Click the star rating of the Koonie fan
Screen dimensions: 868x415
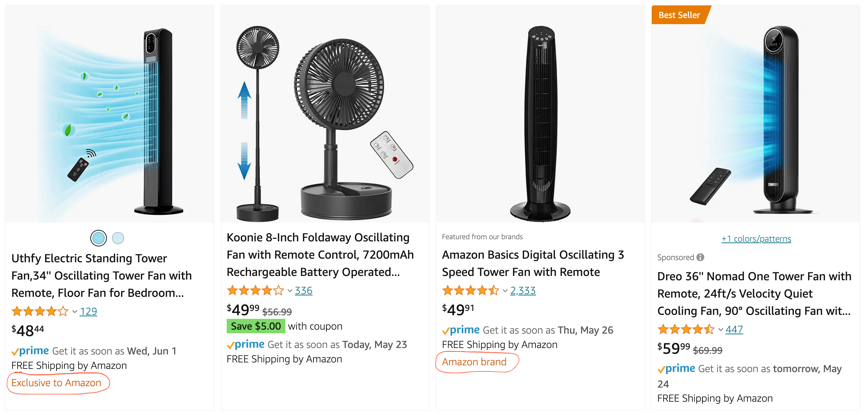click(x=256, y=290)
